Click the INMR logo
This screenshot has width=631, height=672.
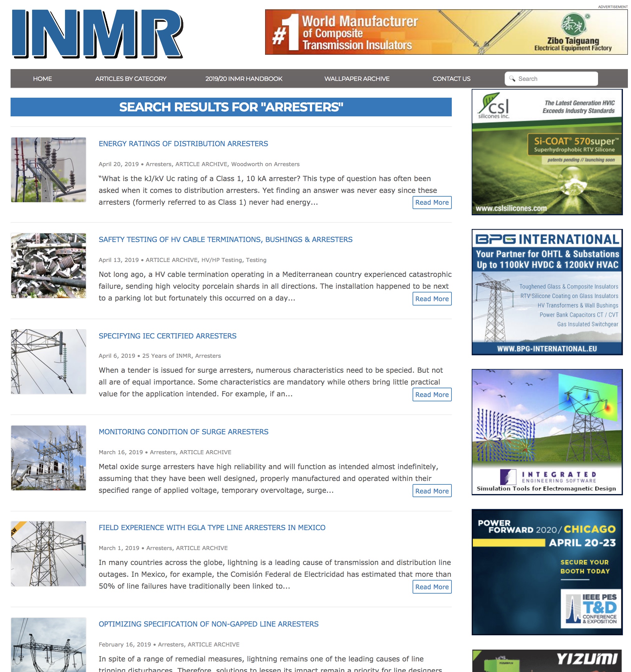(97, 34)
